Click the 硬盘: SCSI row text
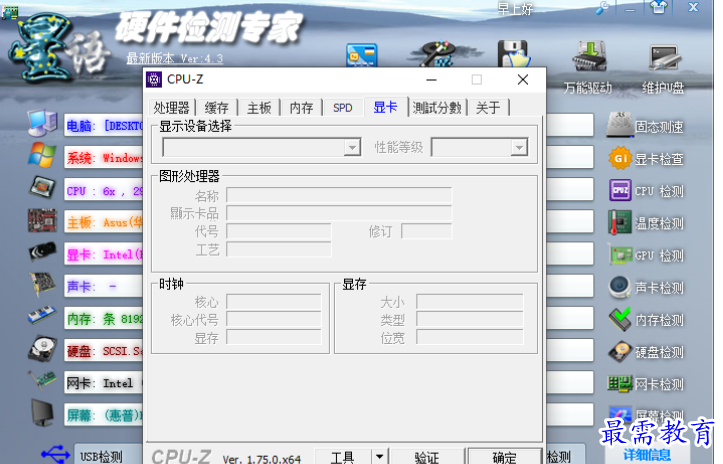 click(x=105, y=351)
